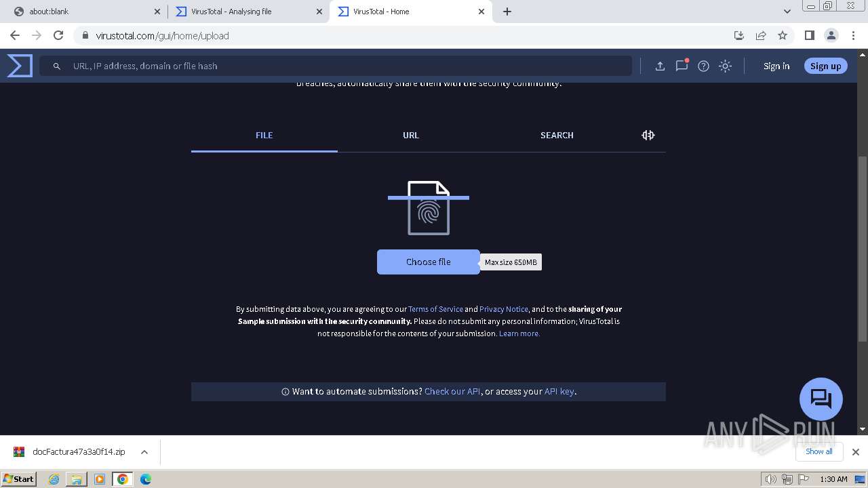Switch to VirusTotal - Analysing file tab
The image size is (868, 488).
pyautogui.click(x=249, y=12)
